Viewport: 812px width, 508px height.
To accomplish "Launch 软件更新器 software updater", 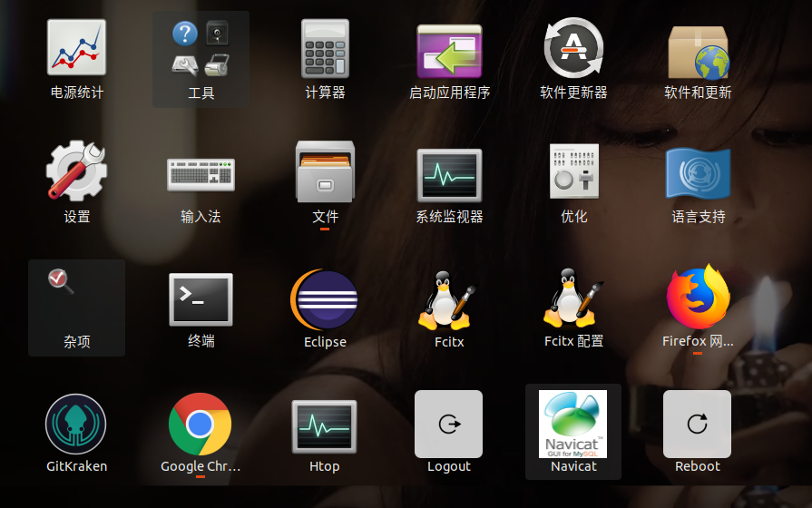I will pos(573,48).
